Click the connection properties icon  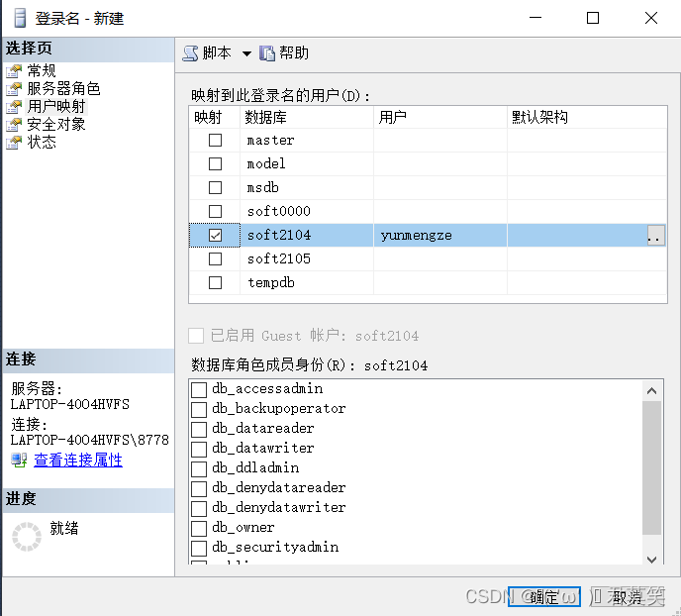pyautogui.click(x=19, y=461)
